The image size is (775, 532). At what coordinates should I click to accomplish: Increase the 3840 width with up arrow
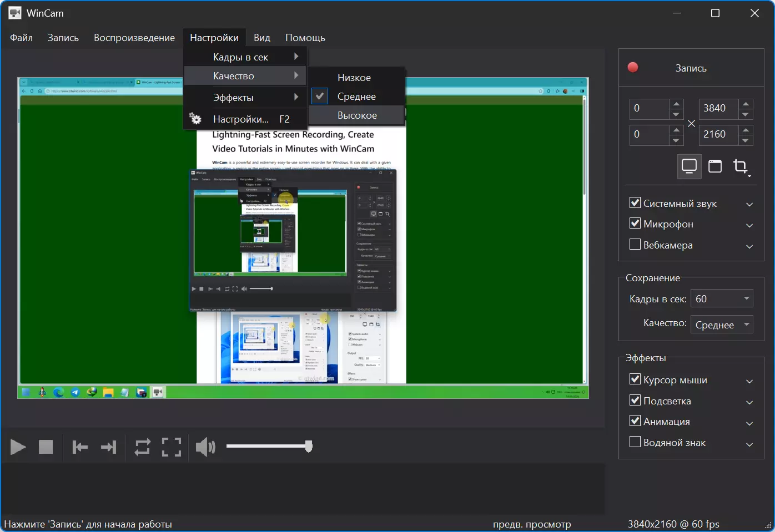pyautogui.click(x=746, y=103)
